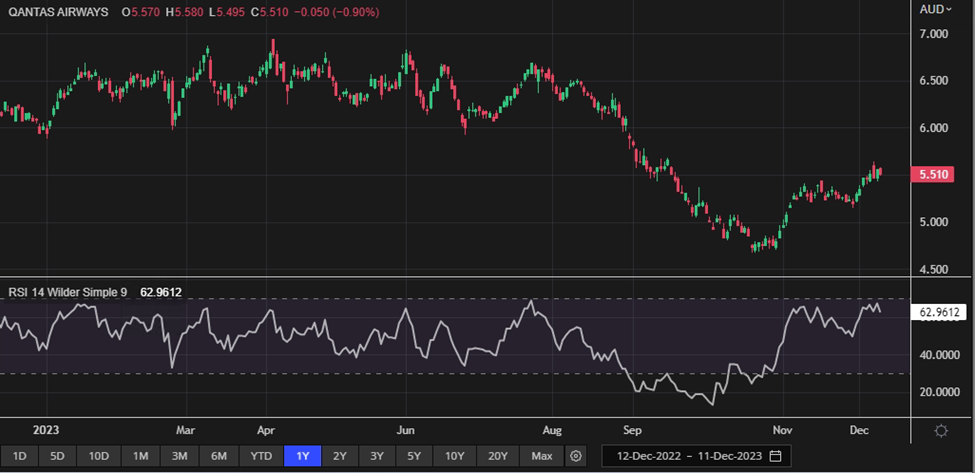Switch chart to 5Y range

coord(414,456)
